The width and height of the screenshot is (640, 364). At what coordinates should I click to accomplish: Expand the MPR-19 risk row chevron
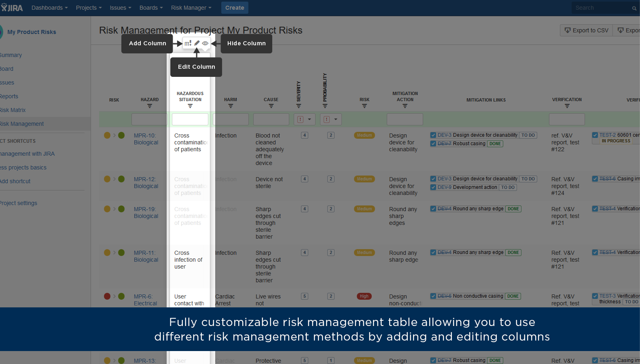click(x=114, y=209)
